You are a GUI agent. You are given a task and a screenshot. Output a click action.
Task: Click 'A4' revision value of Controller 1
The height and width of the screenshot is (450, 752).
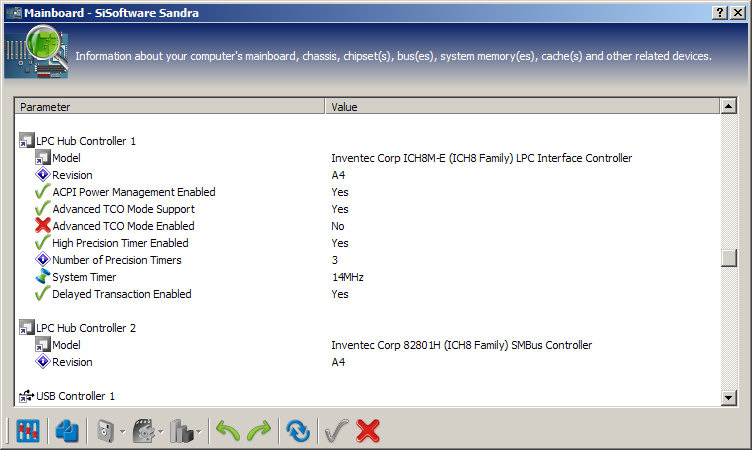pyautogui.click(x=338, y=175)
